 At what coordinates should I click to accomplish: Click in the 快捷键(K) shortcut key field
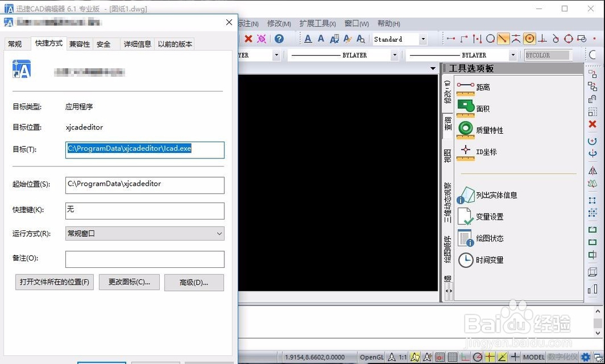[145, 210]
